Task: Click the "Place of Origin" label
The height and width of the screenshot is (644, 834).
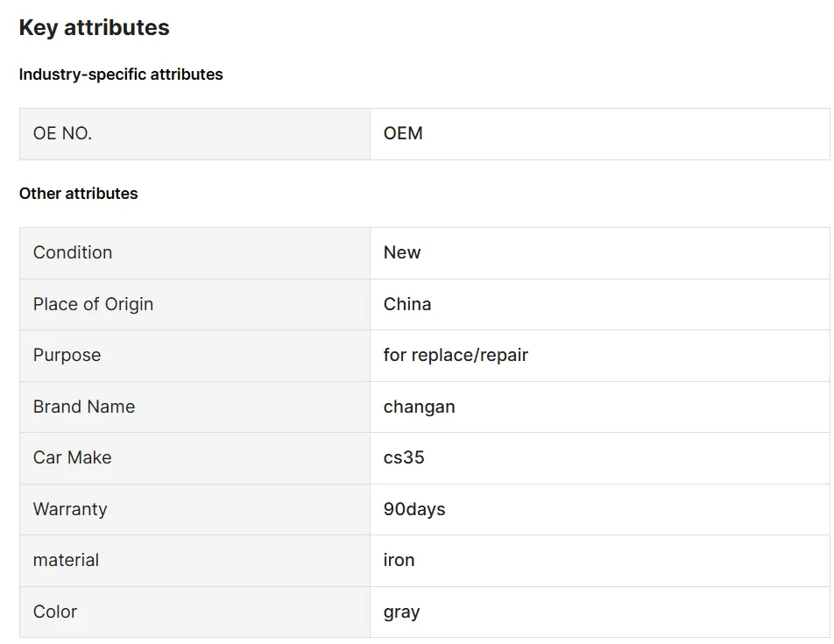Action: pos(93,304)
